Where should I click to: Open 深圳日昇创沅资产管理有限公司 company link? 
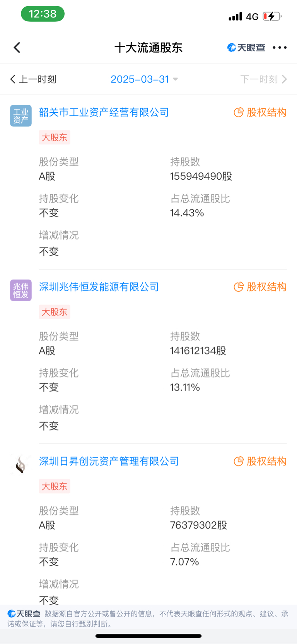coord(109,461)
